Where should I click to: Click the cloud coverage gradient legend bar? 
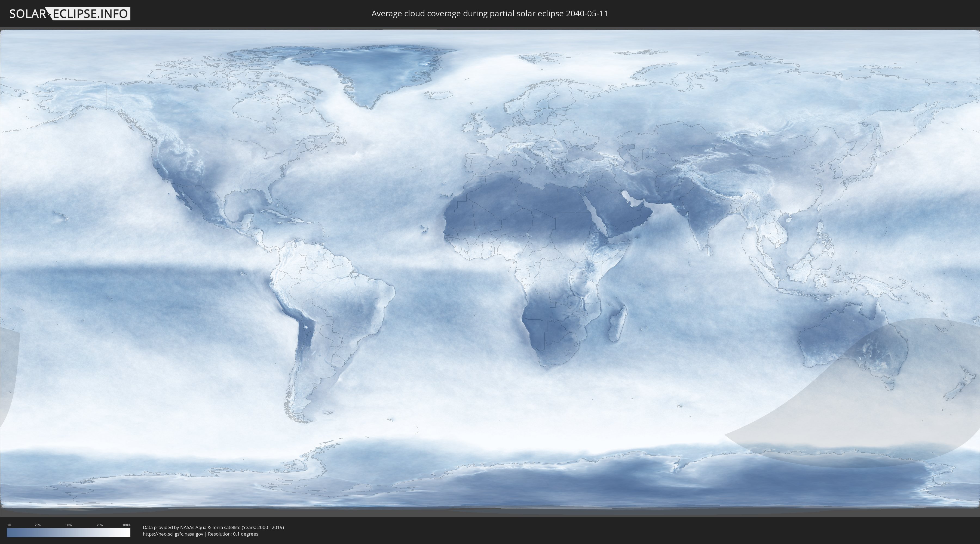[x=69, y=532]
